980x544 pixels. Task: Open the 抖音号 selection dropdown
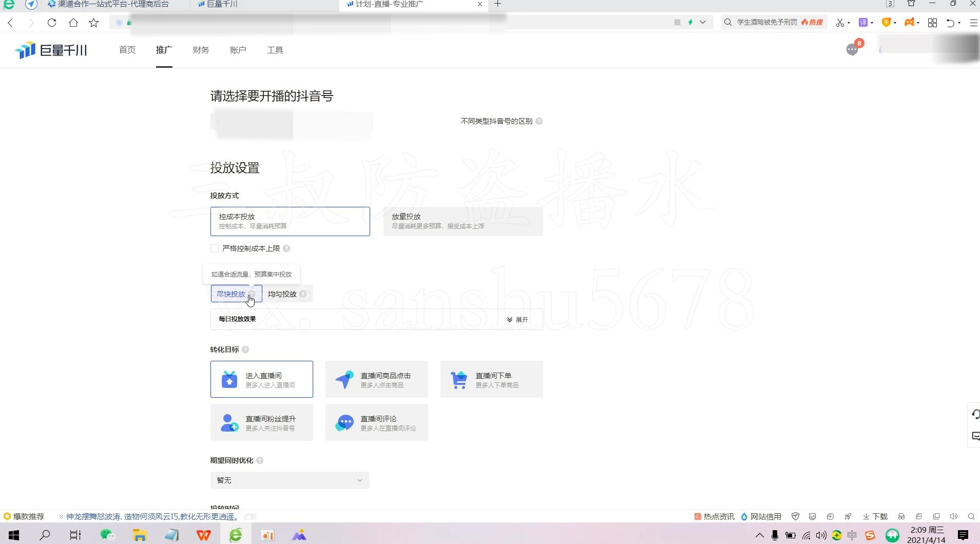291,122
